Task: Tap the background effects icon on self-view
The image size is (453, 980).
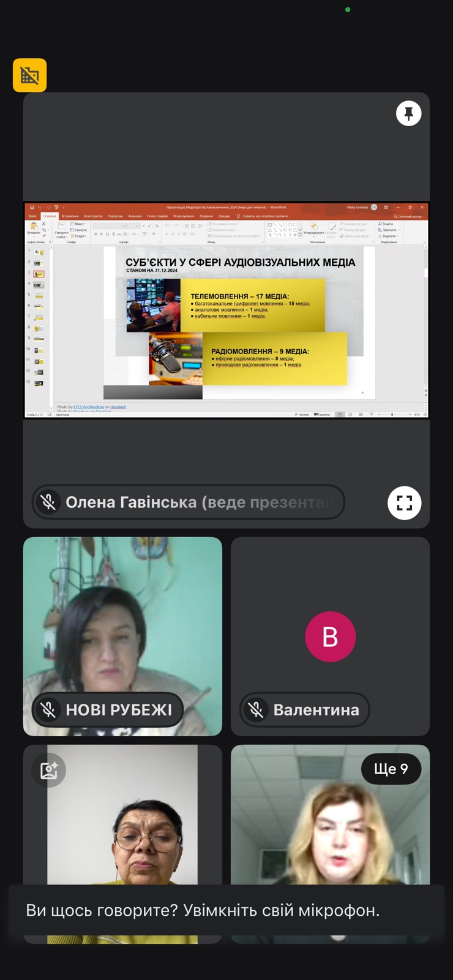Action: click(49, 770)
